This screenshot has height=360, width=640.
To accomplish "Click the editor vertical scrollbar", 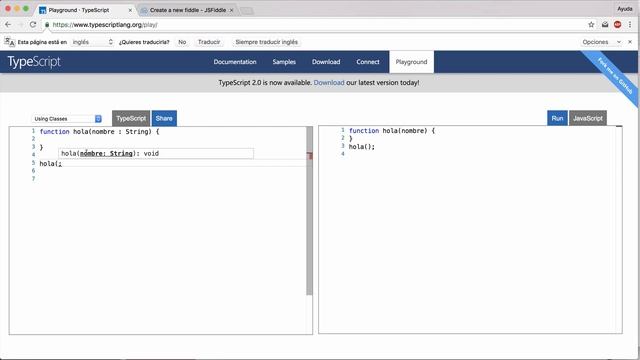I will [309, 210].
